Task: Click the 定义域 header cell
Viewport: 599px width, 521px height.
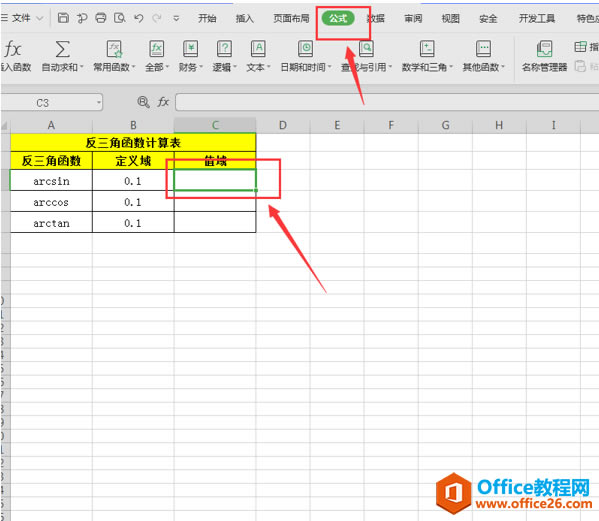Action: 133,160
